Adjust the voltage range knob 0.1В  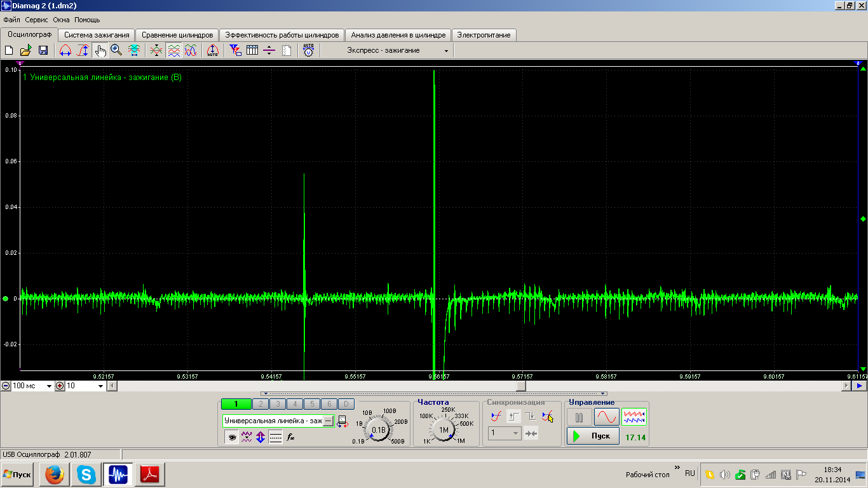(379, 430)
